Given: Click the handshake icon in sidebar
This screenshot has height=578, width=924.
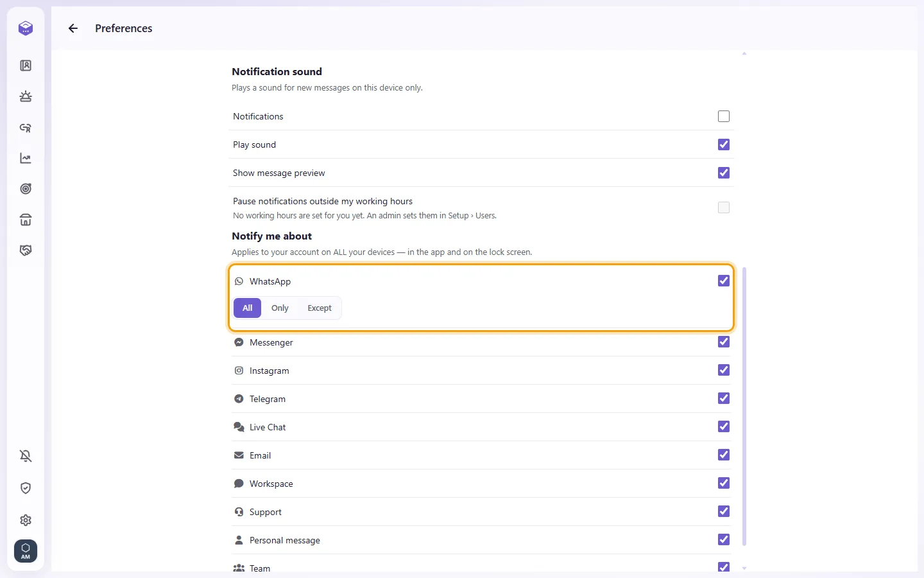Looking at the screenshot, I should [x=26, y=250].
